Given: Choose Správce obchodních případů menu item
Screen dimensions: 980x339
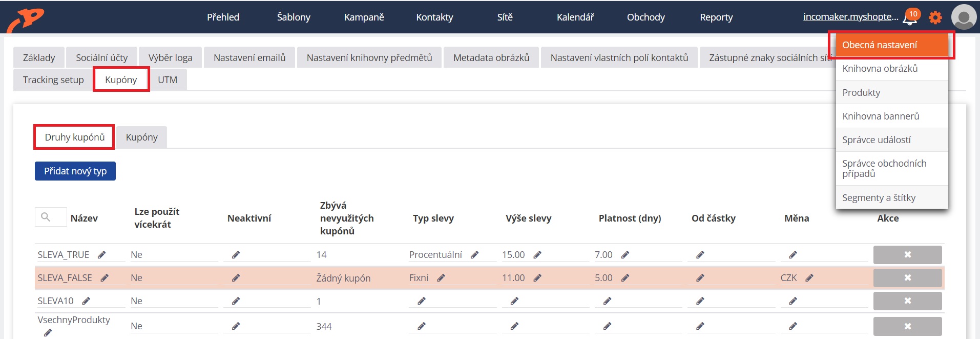Looking at the screenshot, I should (892, 168).
